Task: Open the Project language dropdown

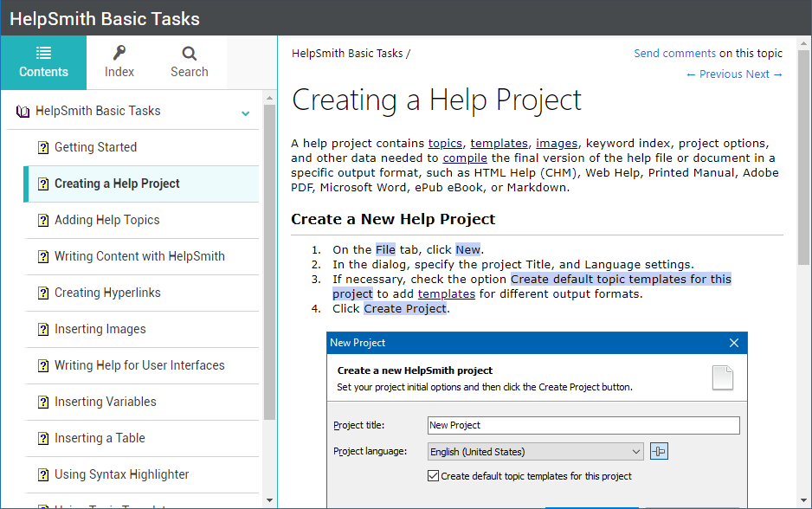Action: coord(536,452)
